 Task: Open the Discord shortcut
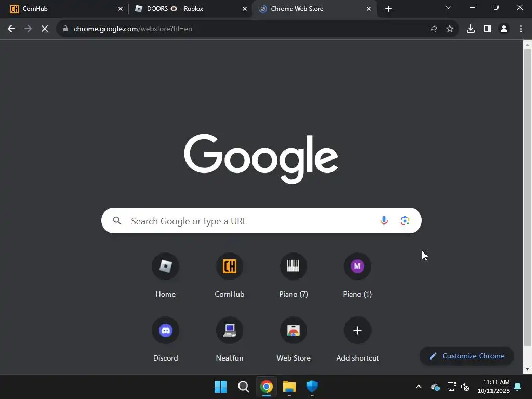click(166, 339)
